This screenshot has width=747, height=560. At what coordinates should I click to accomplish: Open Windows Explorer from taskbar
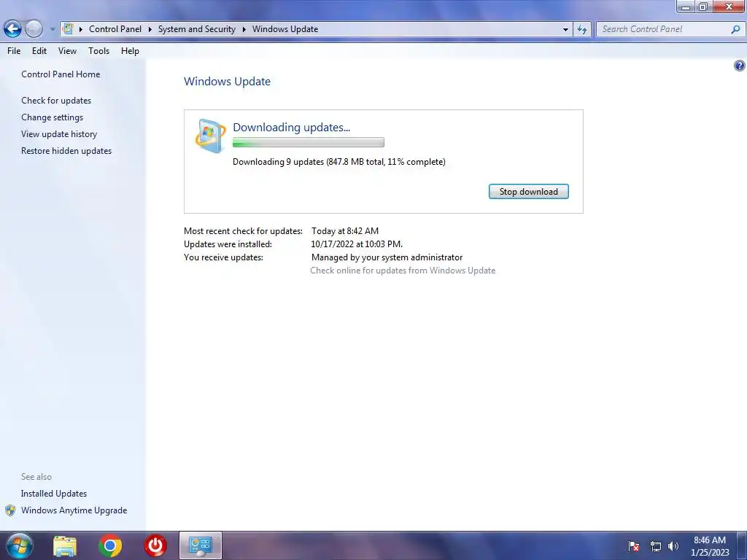pyautogui.click(x=65, y=545)
